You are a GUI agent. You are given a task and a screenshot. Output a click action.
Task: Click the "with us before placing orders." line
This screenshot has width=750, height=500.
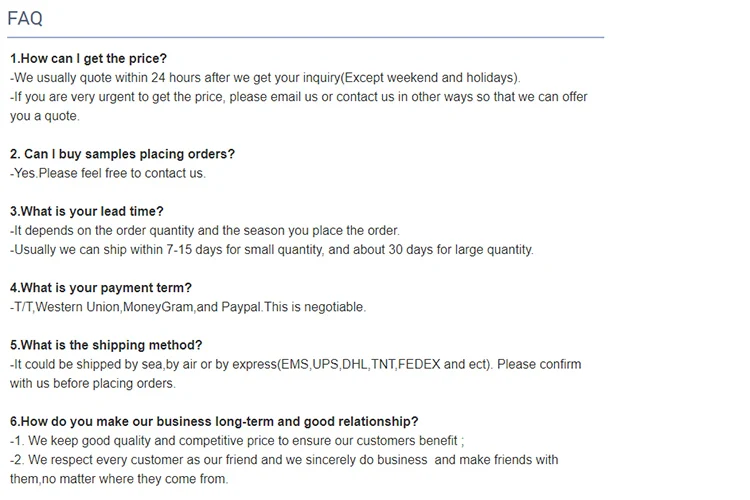click(x=92, y=383)
